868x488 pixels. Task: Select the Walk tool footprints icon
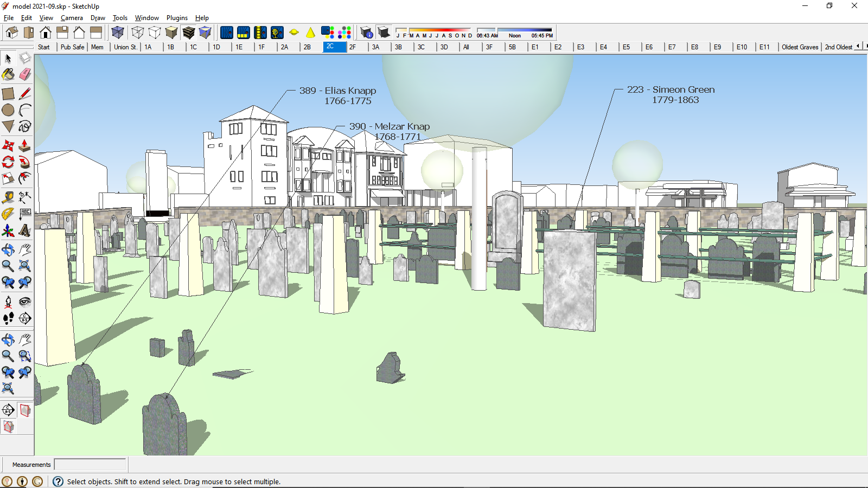(x=8, y=319)
